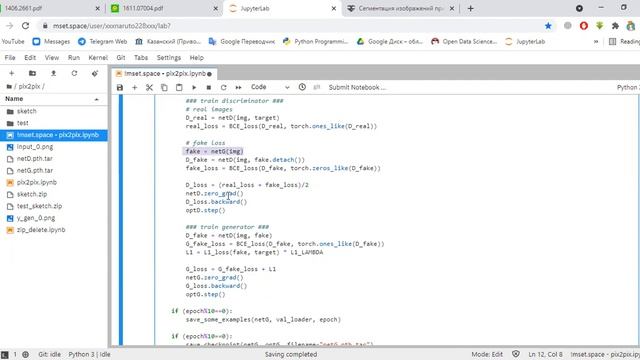This screenshot has width=640, height=360.
Task: Select netD.pth.tar file
Action: (54, 158)
